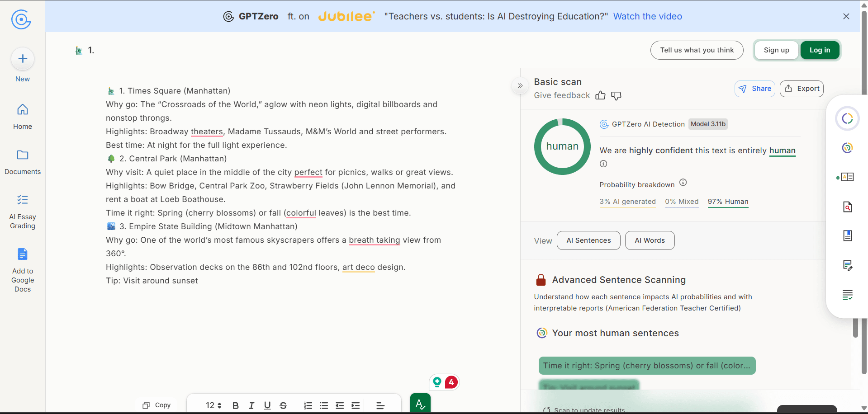Toggle italic formatting
The height and width of the screenshot is (414, 868).
(x=251, y=405)
